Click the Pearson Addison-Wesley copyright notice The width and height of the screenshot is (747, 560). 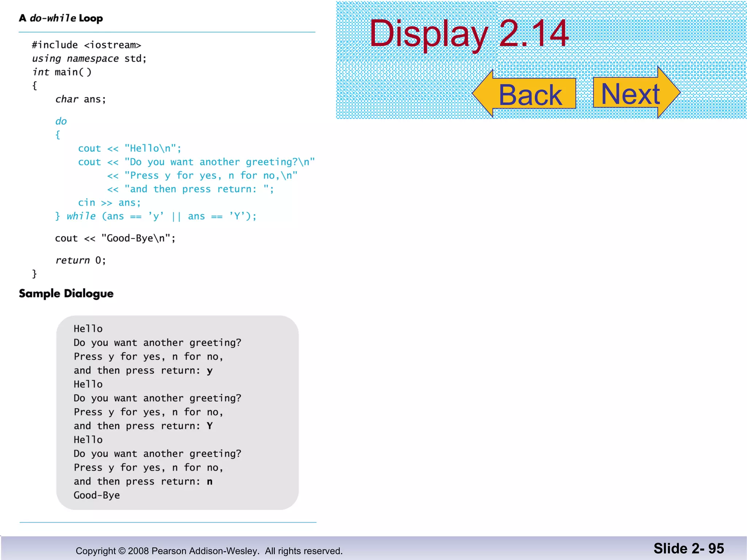point(209,551)
